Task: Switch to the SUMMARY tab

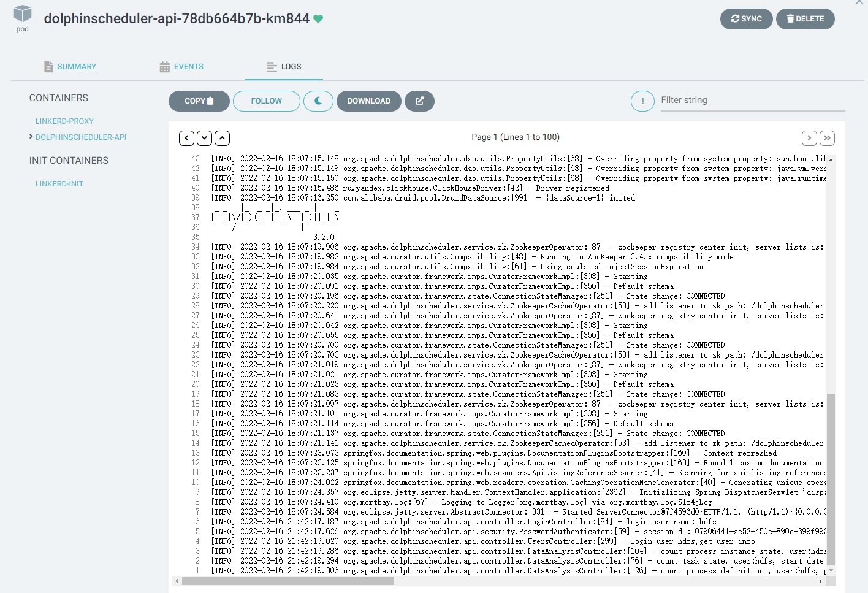Action: (x=70, y=67)
